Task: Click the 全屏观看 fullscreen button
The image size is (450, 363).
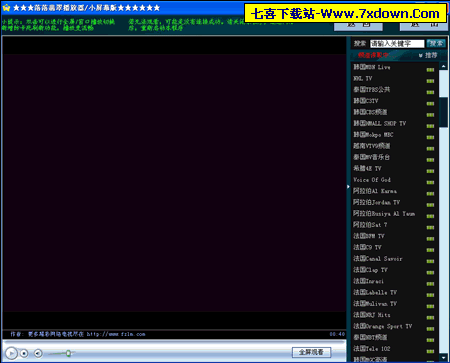Action: 311,352
